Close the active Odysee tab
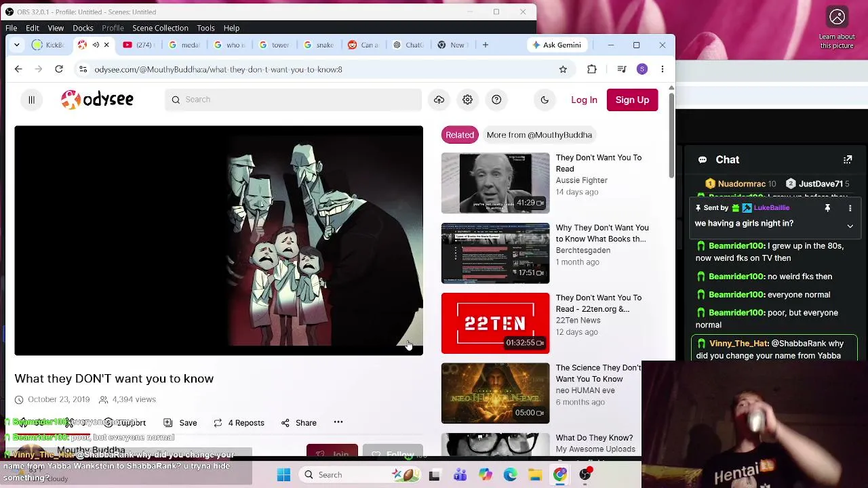 point(106,45)
